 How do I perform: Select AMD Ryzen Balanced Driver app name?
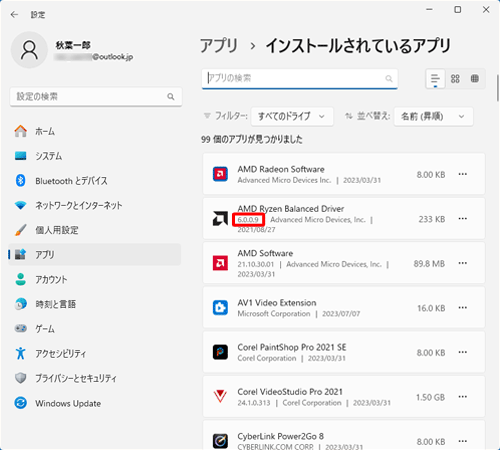pos(291,209)
